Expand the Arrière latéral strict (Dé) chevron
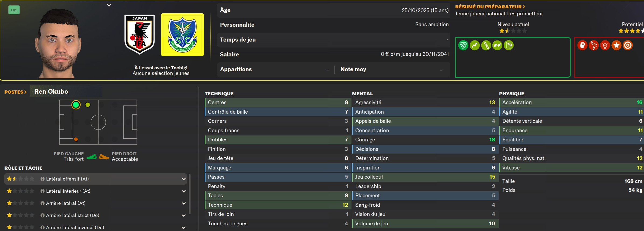 183,215
